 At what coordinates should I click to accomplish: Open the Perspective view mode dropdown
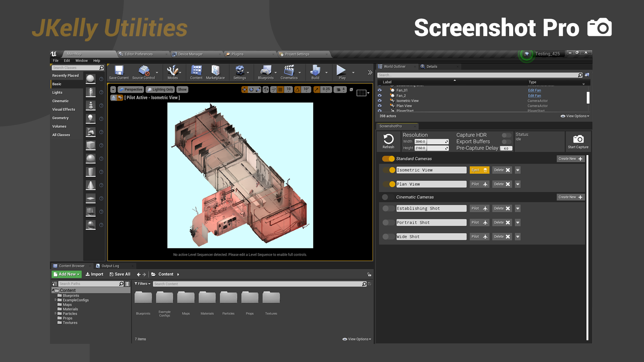(131, 89)
